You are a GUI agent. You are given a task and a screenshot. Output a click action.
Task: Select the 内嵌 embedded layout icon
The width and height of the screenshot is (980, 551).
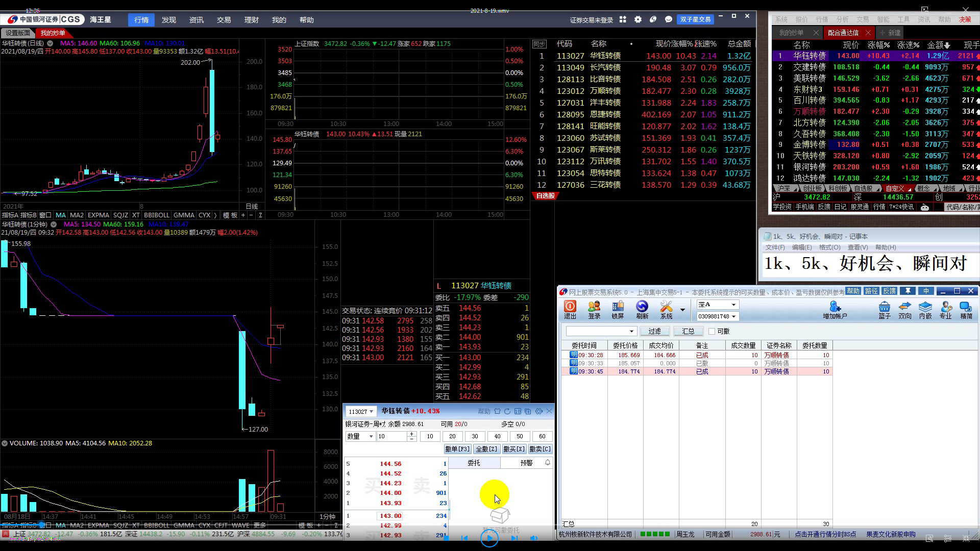pos(925,309)
